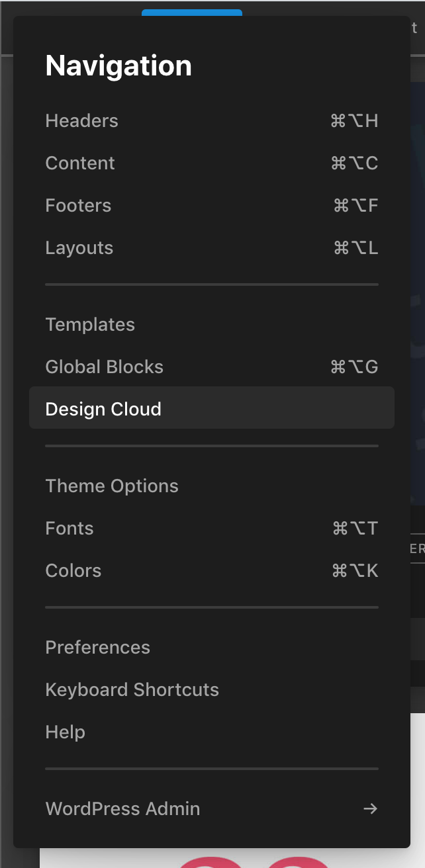425x868 pixels.
Task: Open the Headers menu item
Action: pos(212,121)
